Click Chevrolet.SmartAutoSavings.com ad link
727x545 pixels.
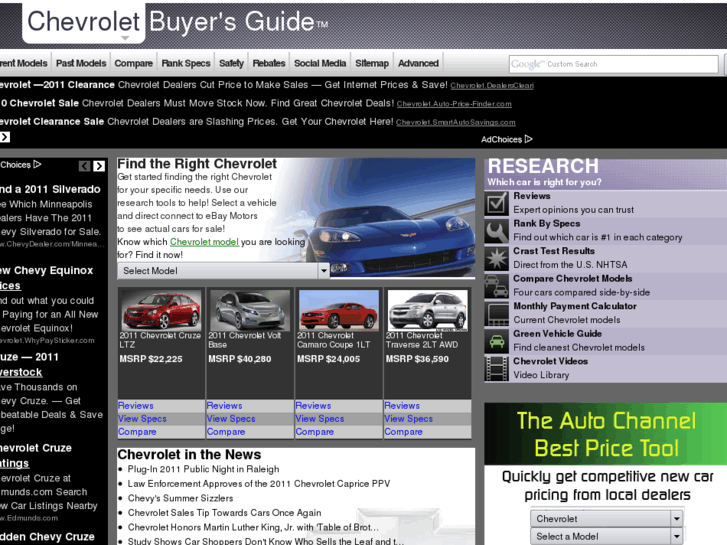point(456,122)
